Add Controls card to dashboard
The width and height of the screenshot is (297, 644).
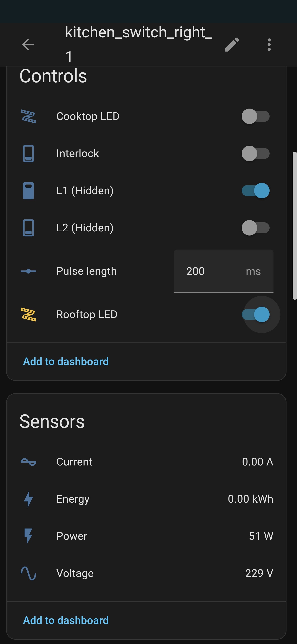click(66, 361)
